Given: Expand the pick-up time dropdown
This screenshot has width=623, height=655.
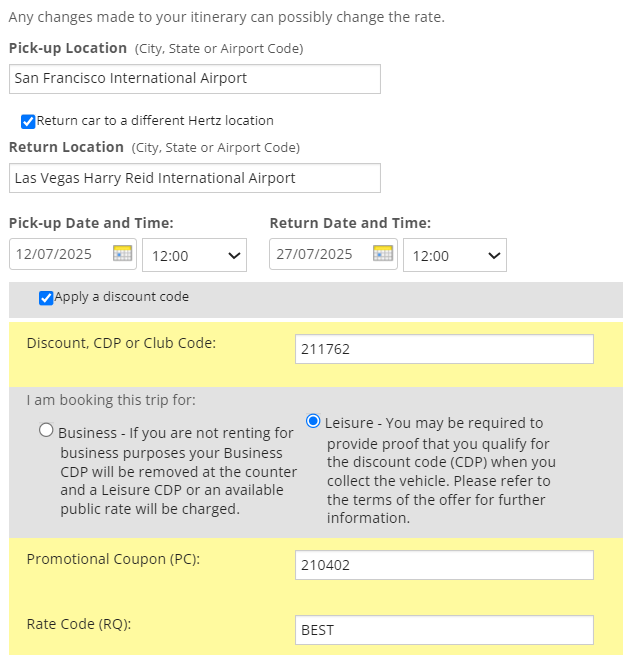Looking at the screenshot, I should tap(195, 255).
